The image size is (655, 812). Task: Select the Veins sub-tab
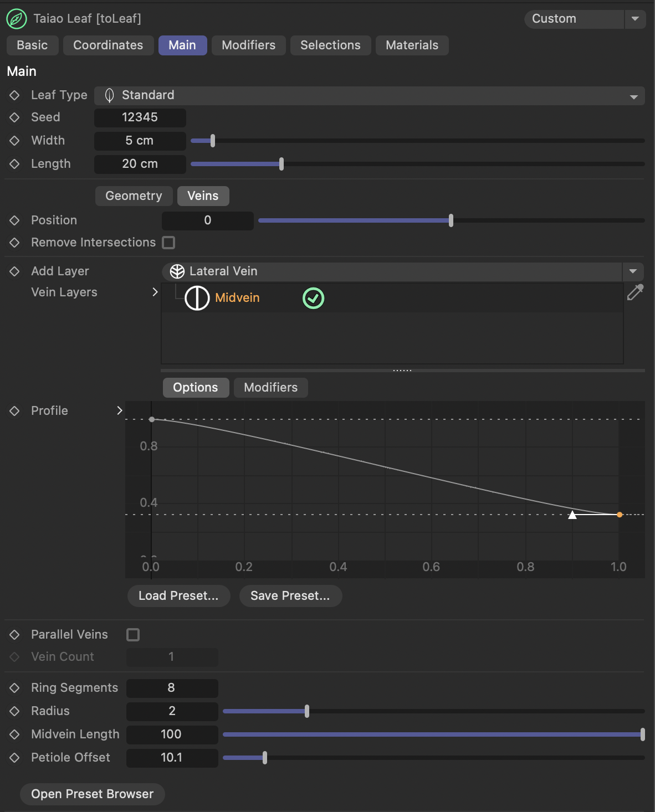[x=203, y=196]
